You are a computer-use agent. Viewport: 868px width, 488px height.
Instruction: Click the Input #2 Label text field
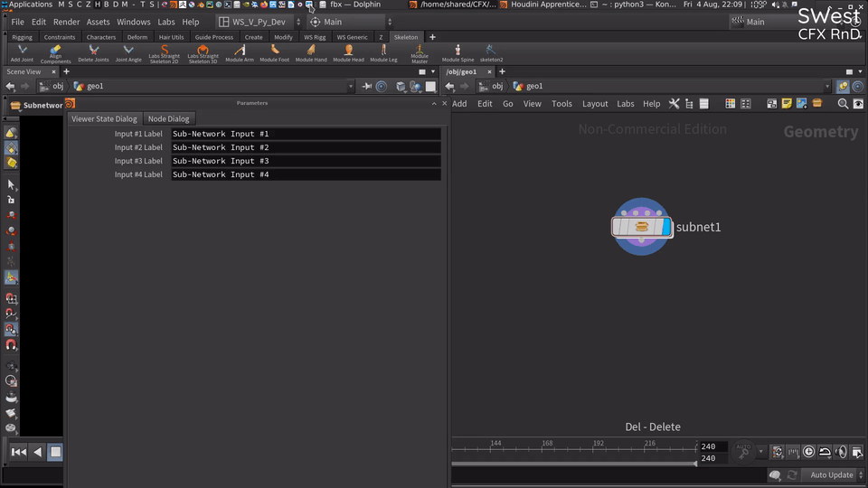[x=306, y=147]
